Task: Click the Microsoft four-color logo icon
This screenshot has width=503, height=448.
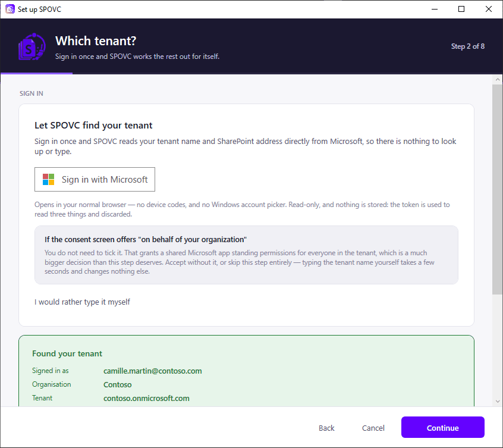Action: pos(48,180)
